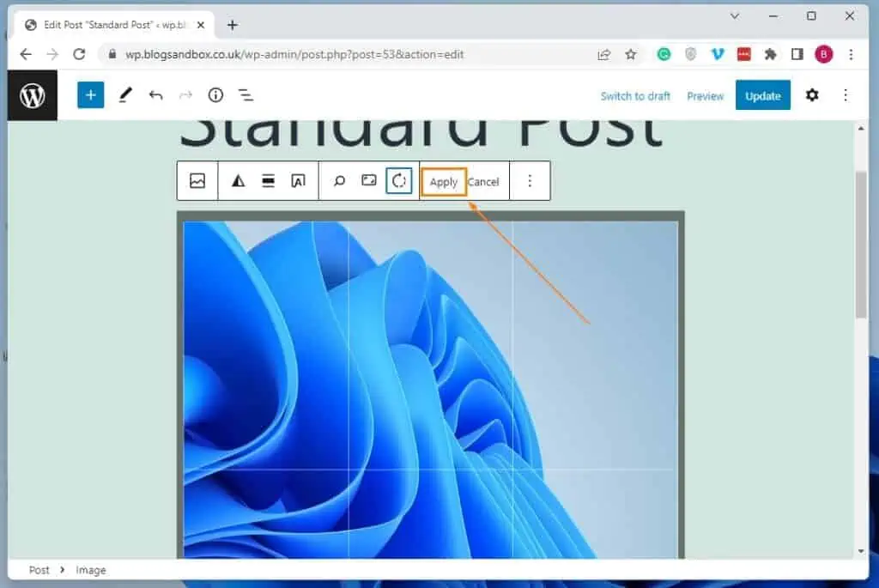Switch the post to draft
This screenshot has width=879, height=588.
(635, 96)
